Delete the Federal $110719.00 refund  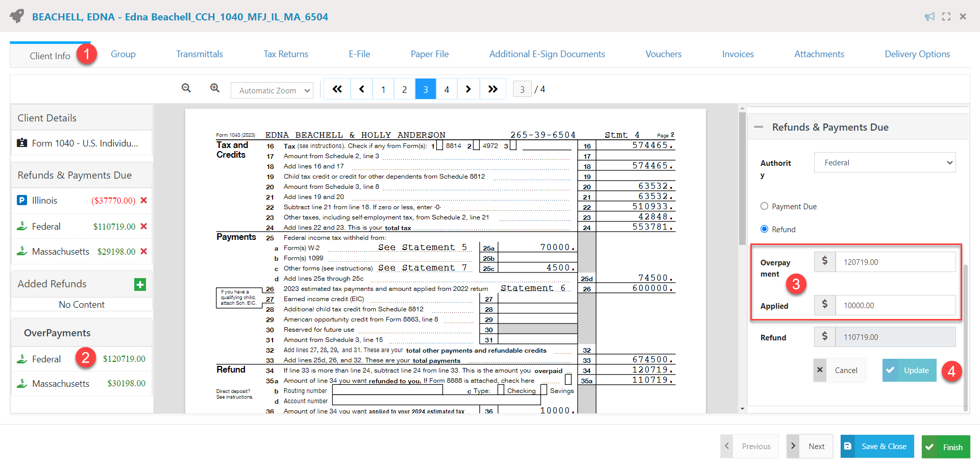tap(144, 226)
